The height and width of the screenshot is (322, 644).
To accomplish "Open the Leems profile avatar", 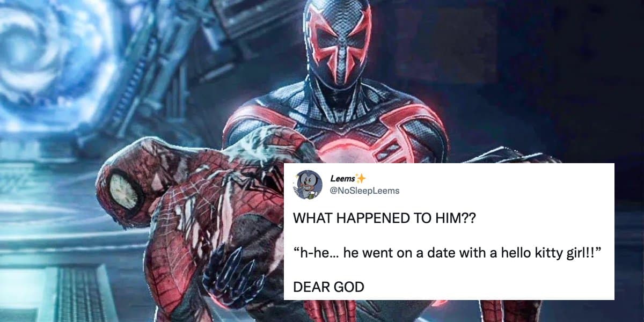I will 307,185.
